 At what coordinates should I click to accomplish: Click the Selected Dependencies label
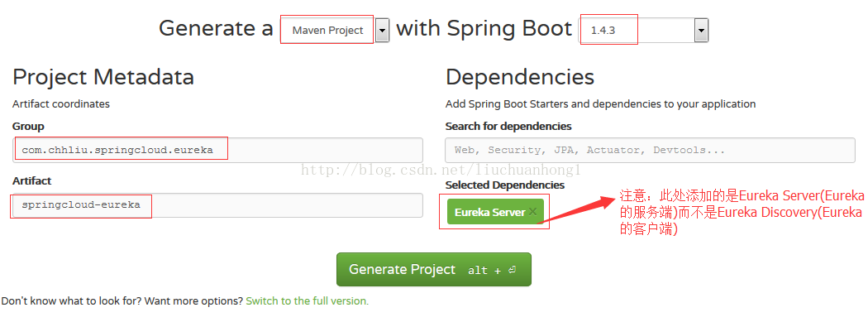[x=505, y=185]
